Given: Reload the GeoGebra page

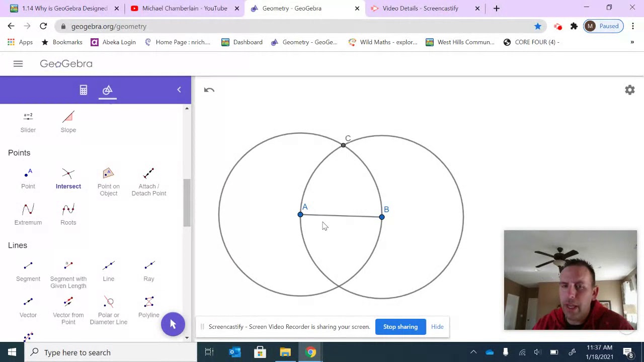Looking at the screenshot, I should [x=43, y=26].
